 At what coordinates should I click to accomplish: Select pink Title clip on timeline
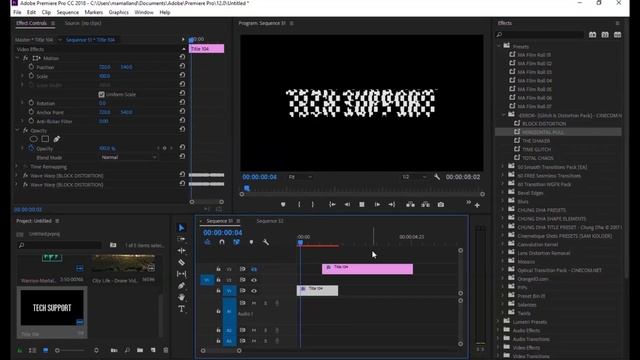(367, 269)
